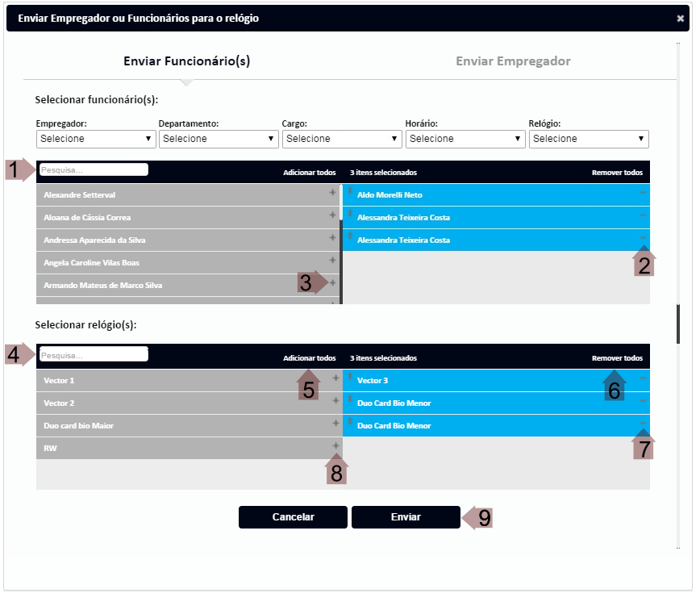The height and width of the screenshot is (610, 700).
Task: Remove Aldo Morelli Neto with minus icon
Action: (642, 193)
